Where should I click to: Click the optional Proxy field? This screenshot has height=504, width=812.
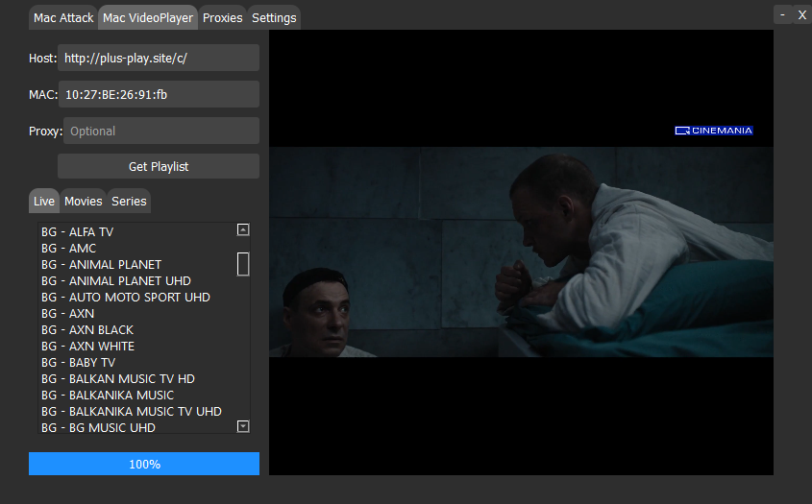pyautogui.click(x=161, y=131)
